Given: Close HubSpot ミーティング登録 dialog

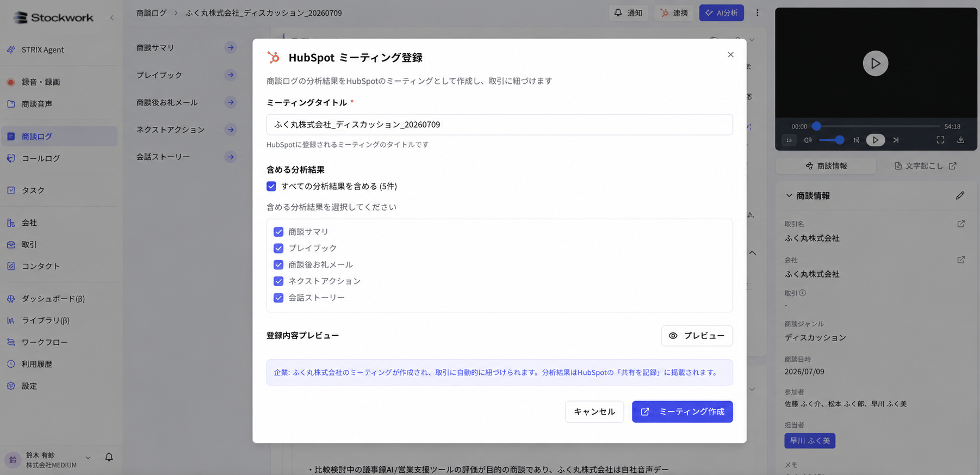Looking at the screenshot, I should click(x=730, y=54).
